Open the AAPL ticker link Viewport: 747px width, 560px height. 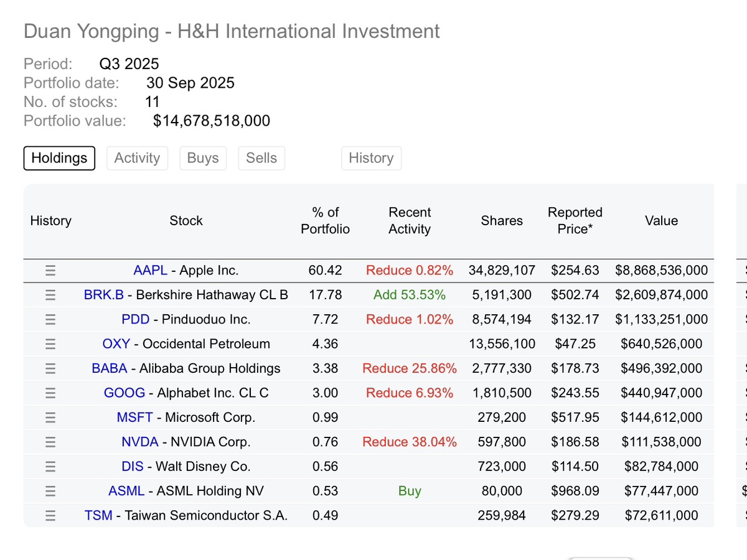click(150, 271)
